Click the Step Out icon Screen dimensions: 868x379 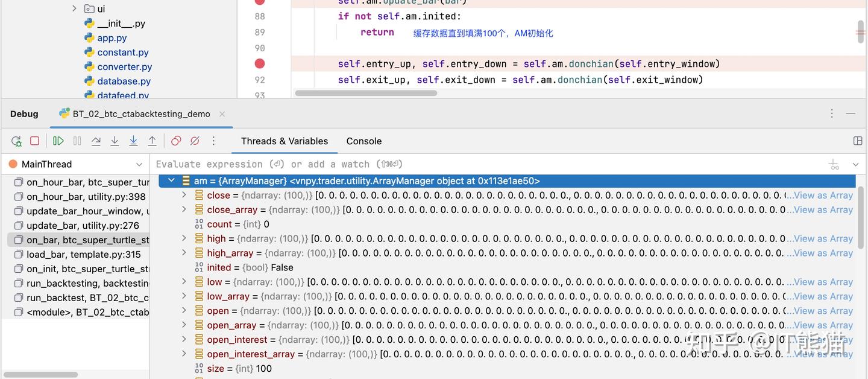[153, 141]
